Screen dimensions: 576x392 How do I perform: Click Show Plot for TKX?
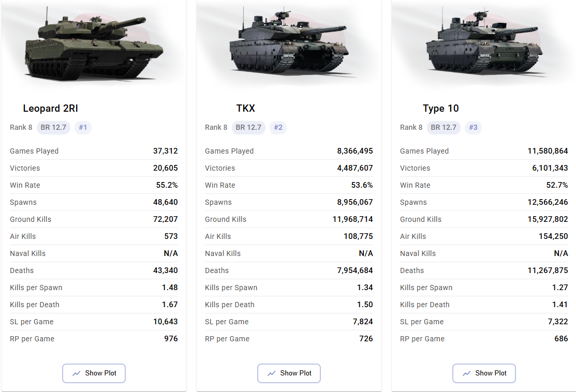click(x=289, y=373)
